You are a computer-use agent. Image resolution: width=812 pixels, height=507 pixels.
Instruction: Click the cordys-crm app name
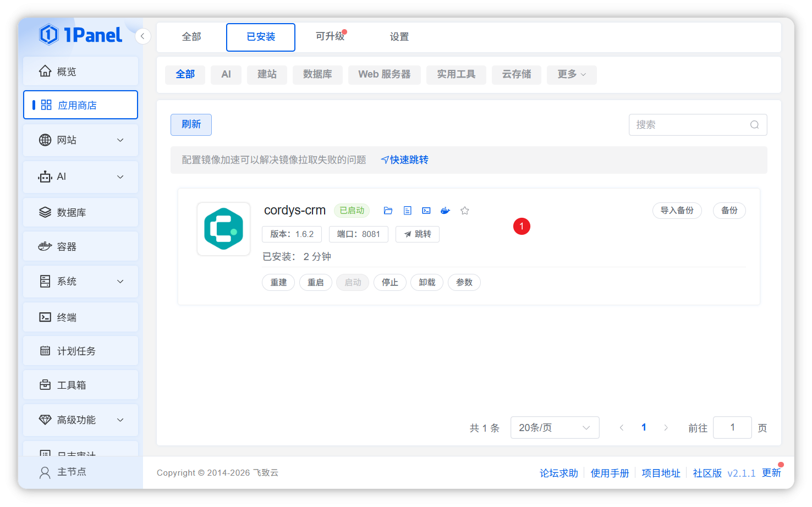click(295, 210)
